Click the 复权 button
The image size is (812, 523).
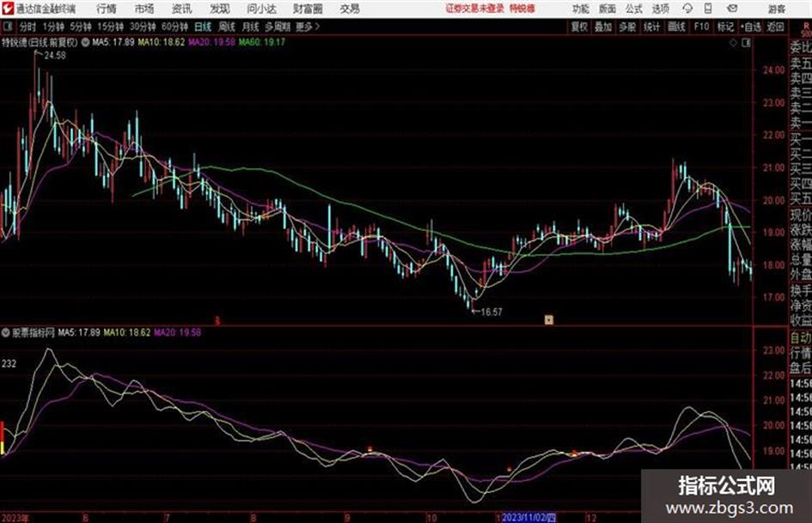pyautogui.click(x=579, y=27)
